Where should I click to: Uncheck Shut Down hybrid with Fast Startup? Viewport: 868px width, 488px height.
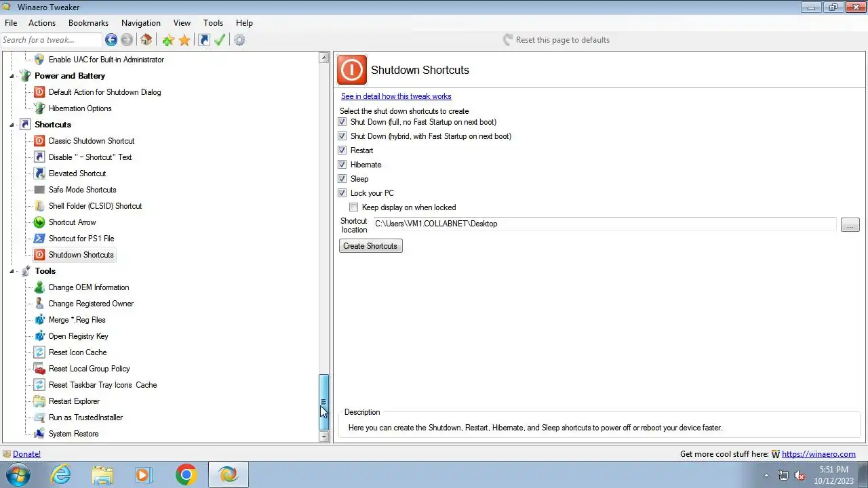click(342, 136)
